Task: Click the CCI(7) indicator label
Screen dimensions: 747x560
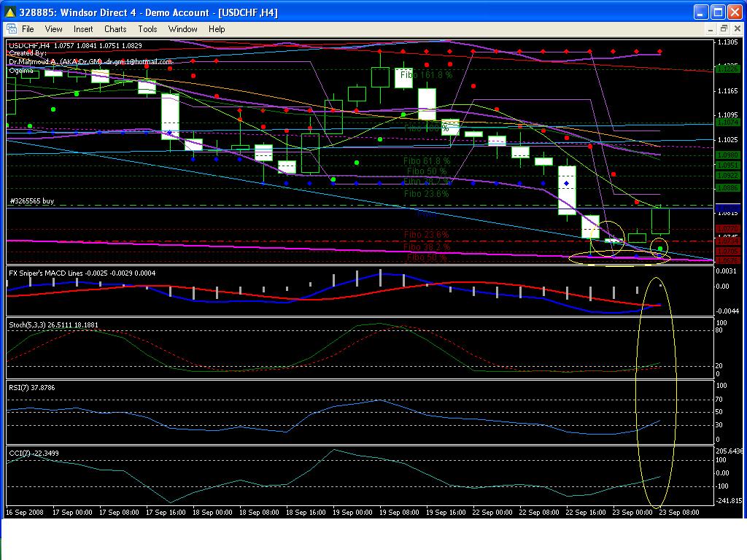Action: coord(34,453)
